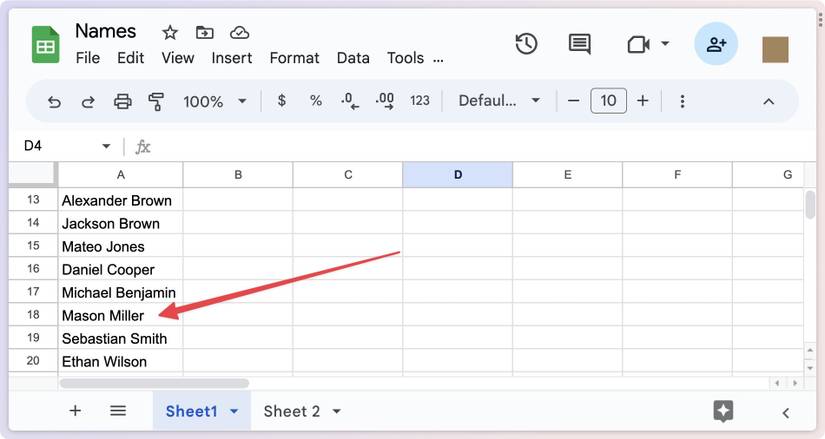
Task: Open the comments panel icon
Action: coord(579,44)
